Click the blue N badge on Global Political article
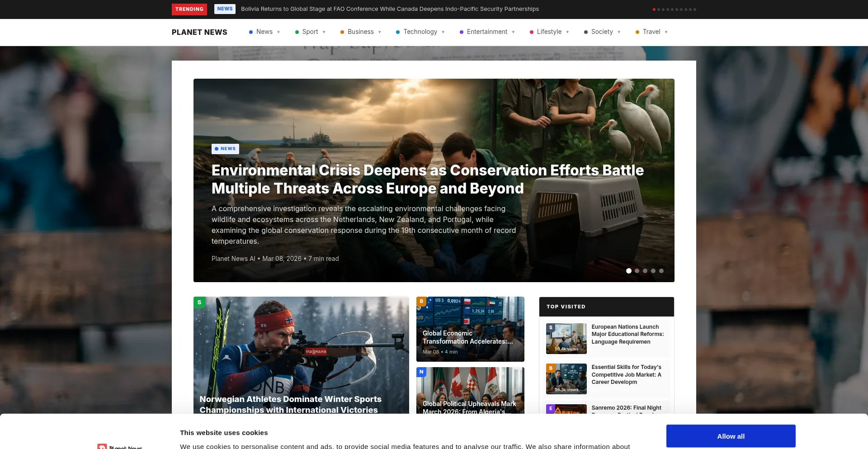Viewport: 868px width, 449px height. pos(421,372)
